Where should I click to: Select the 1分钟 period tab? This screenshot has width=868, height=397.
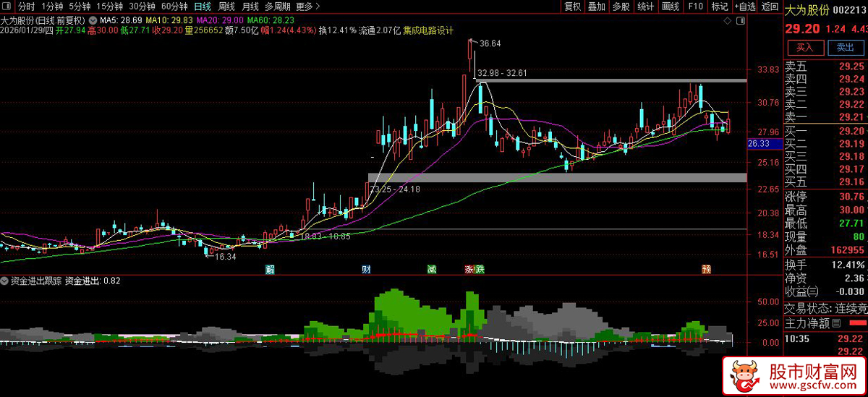click(x=52, y=7)
